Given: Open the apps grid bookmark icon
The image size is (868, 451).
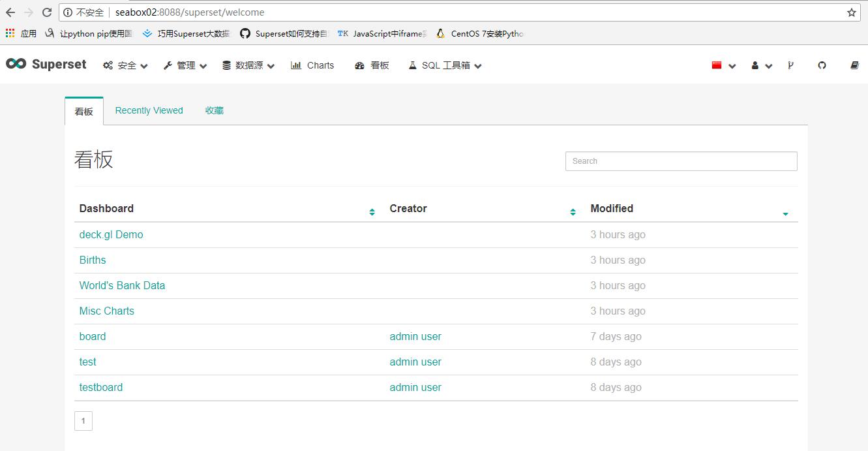Looking at the screenshot, I should click(10, 33).
